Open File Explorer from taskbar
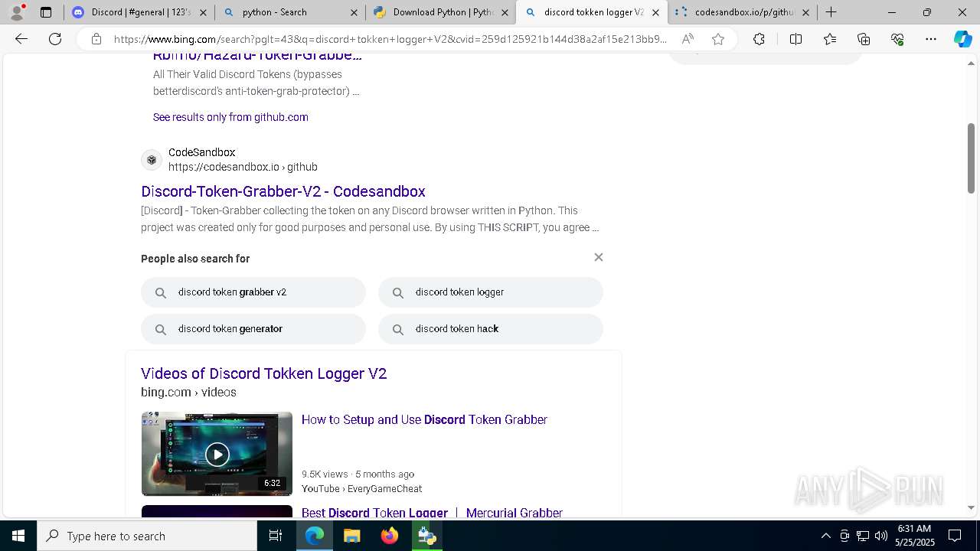980x551 pixels. click(x=351, y=536)
